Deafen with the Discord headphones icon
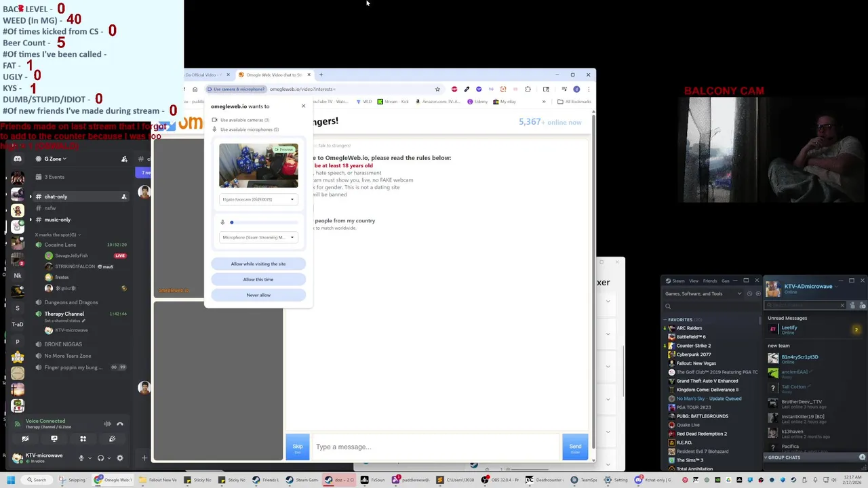 (x=100, y=457)
